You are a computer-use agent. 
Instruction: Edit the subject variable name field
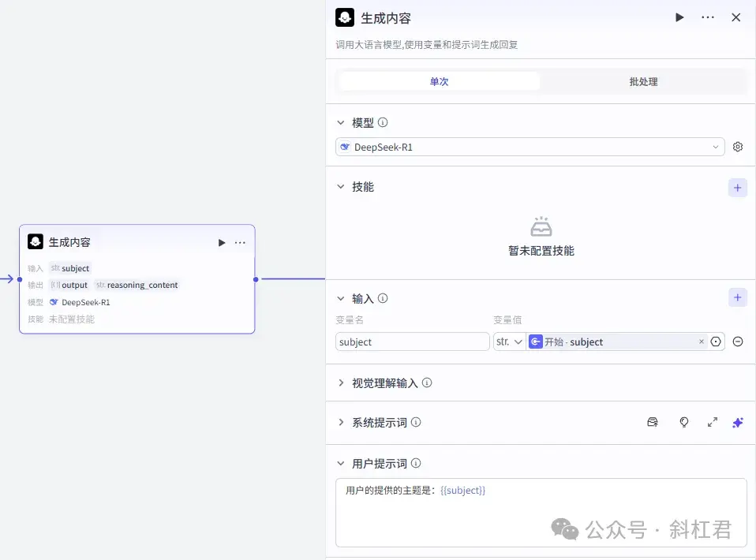point(412,342)
